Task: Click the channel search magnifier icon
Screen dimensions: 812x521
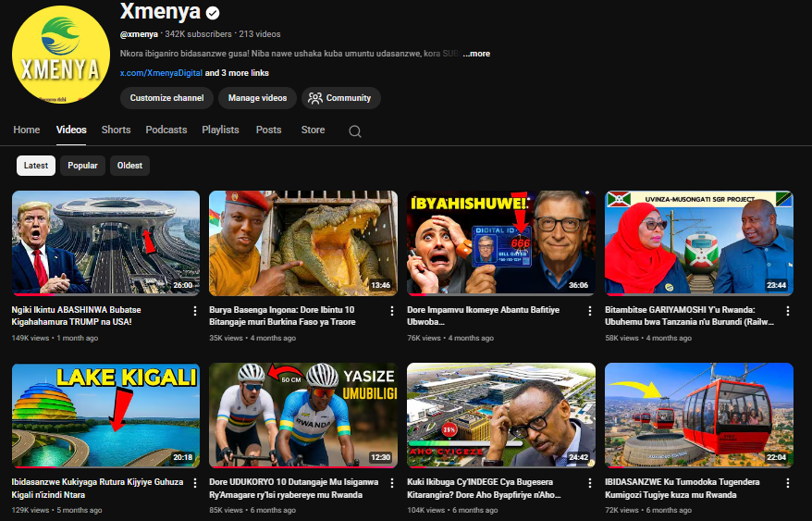Action: pos(355,131)
